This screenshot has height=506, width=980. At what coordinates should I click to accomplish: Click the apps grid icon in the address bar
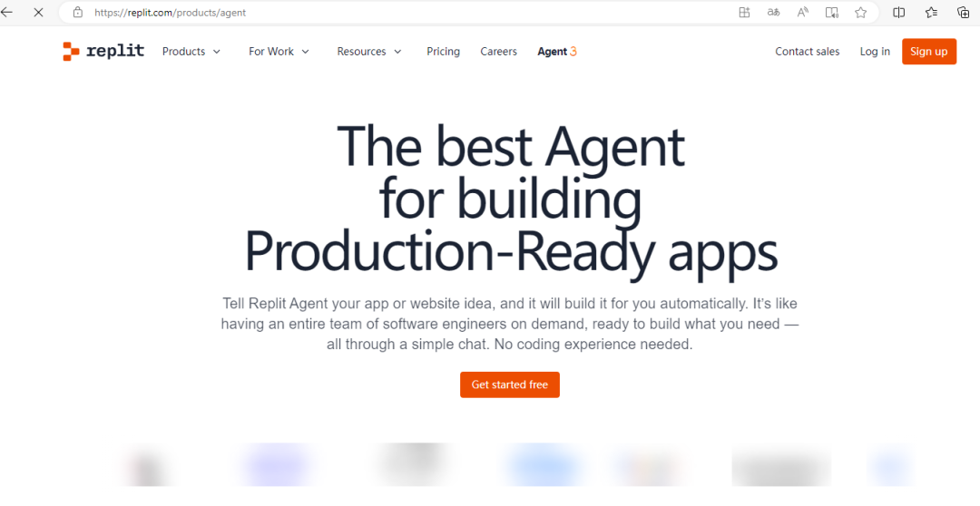pyautogui.click(x=744, y=13)
